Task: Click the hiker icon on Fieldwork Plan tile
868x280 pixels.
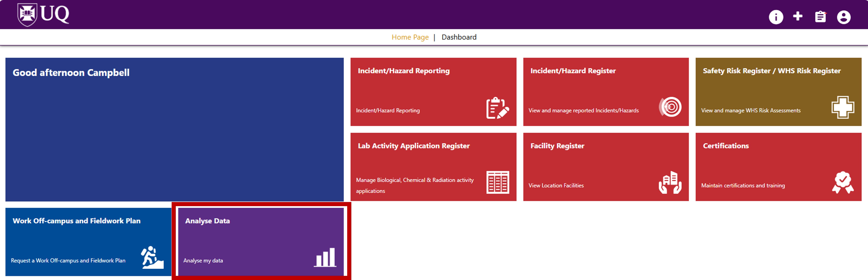Action: click(x=152, y=257)
